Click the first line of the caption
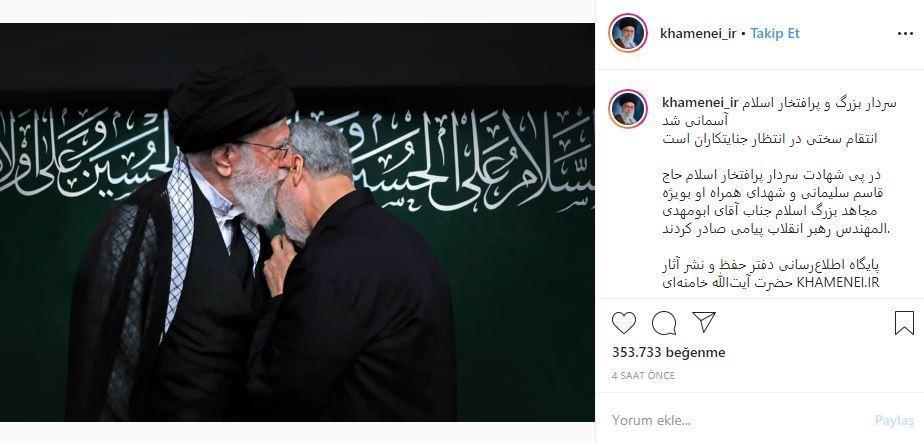924x443 pixels. coord(779,103)
